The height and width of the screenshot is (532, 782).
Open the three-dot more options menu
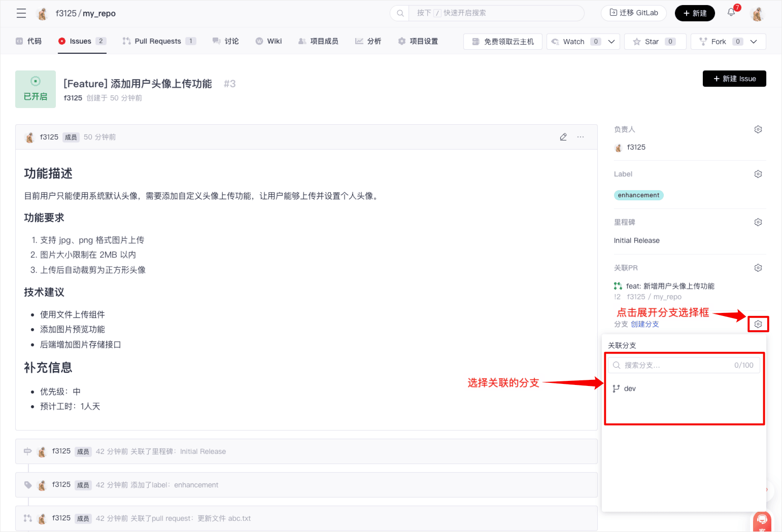[581, 137]
